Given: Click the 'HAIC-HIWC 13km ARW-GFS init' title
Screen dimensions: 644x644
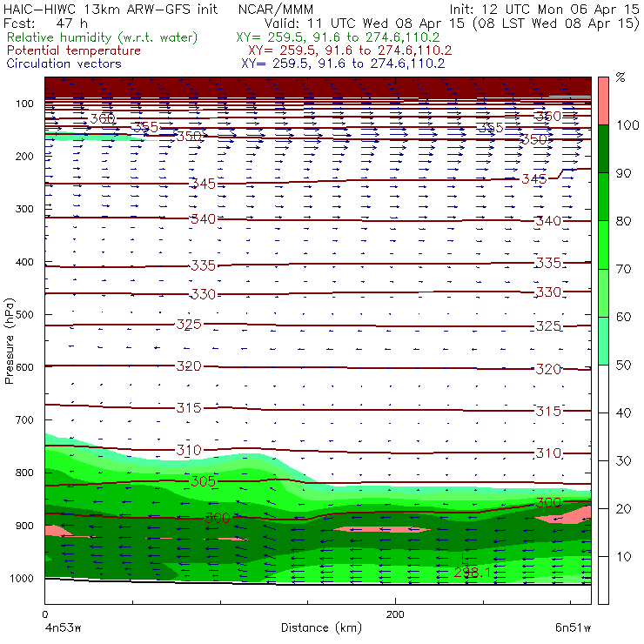Looking at the screenshot, I should (x=110, y=10).
